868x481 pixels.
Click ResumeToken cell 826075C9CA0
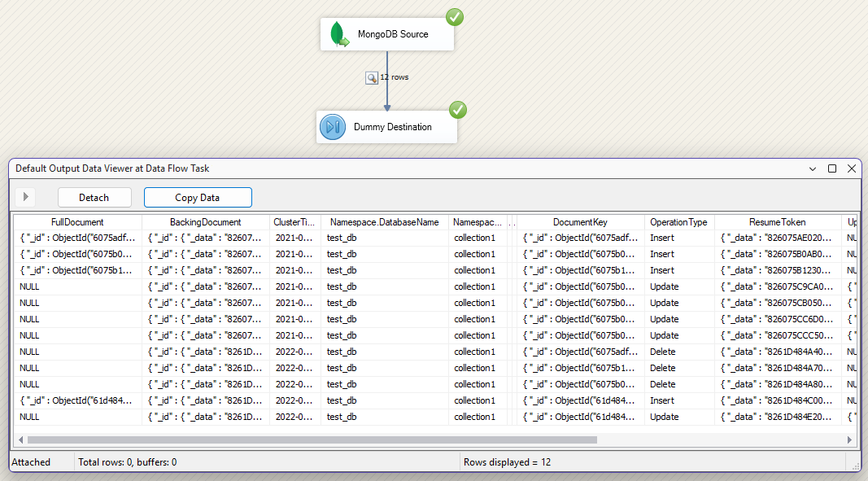pos(777,286)
